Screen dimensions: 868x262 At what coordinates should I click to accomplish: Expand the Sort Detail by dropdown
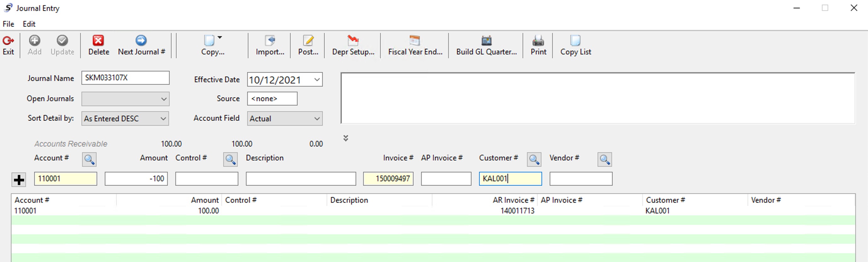125,118
